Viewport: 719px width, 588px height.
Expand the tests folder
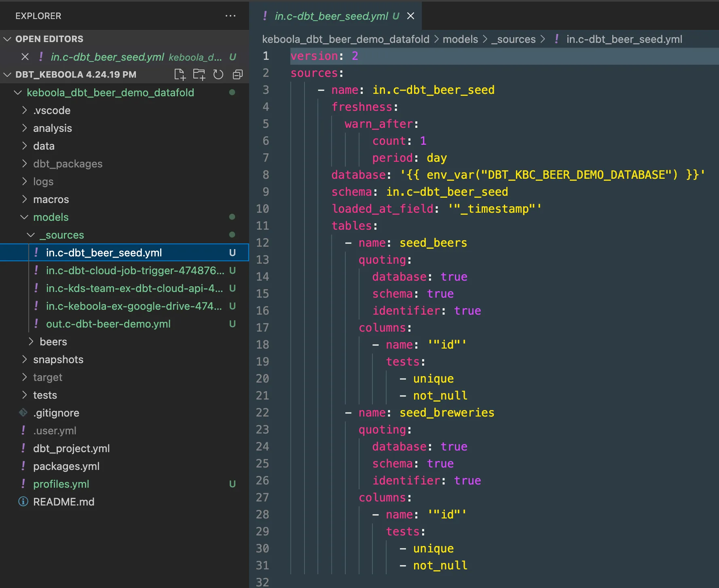tap(25, 395)
